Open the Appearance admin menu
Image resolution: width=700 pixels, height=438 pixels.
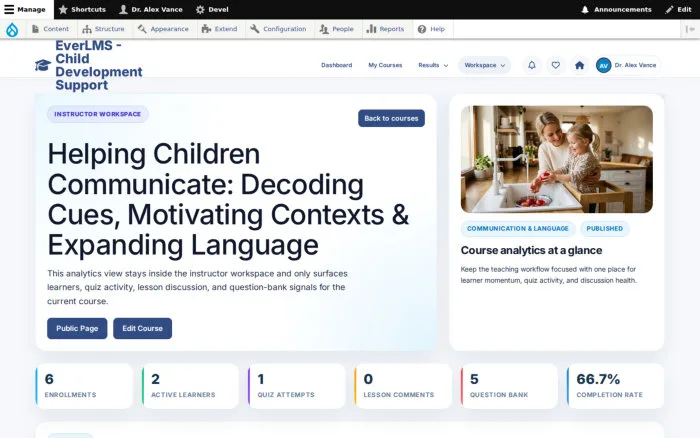(x=163, y=29)
